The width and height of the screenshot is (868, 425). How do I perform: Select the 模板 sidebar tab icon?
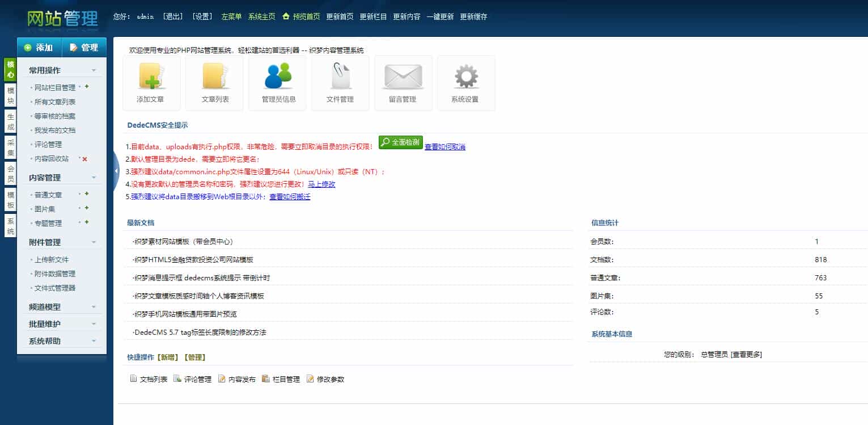(x=10, y=200)
